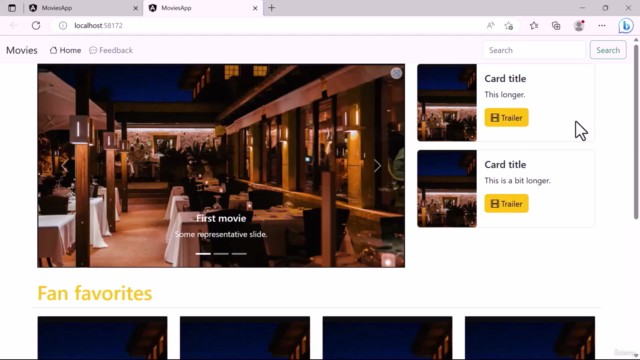Open a new browser tab
The width and height of the screenshot is (640, 360).
271,8
